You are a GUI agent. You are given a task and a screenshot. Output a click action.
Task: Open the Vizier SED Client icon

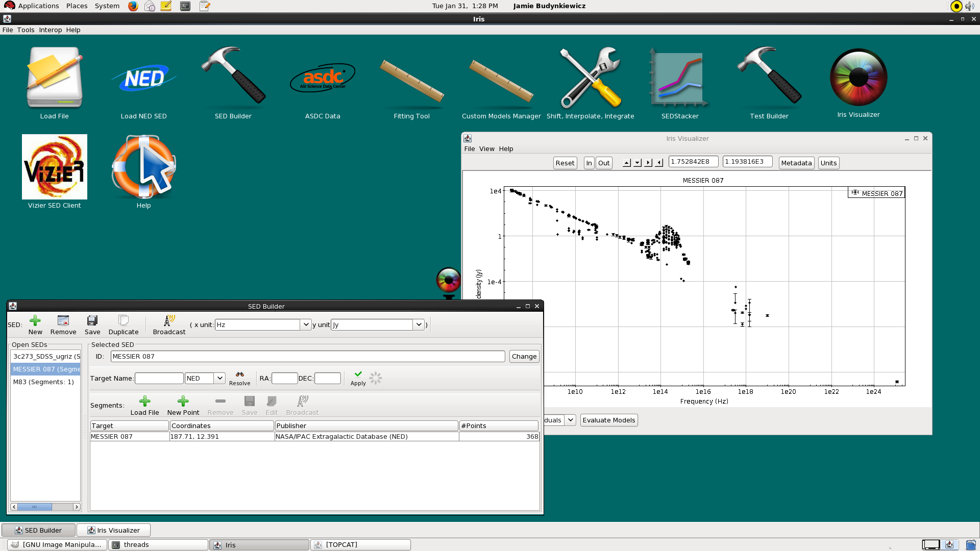[55, 167]
